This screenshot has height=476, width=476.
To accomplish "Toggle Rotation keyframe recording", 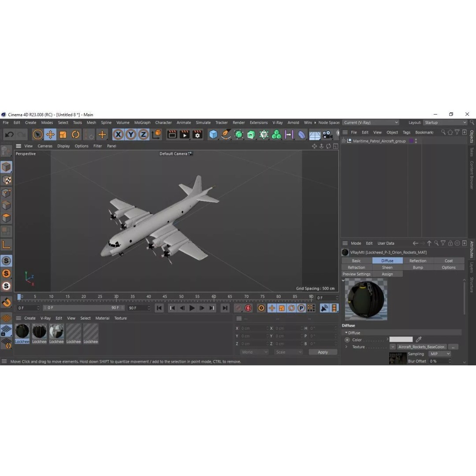I will point(291,308).
